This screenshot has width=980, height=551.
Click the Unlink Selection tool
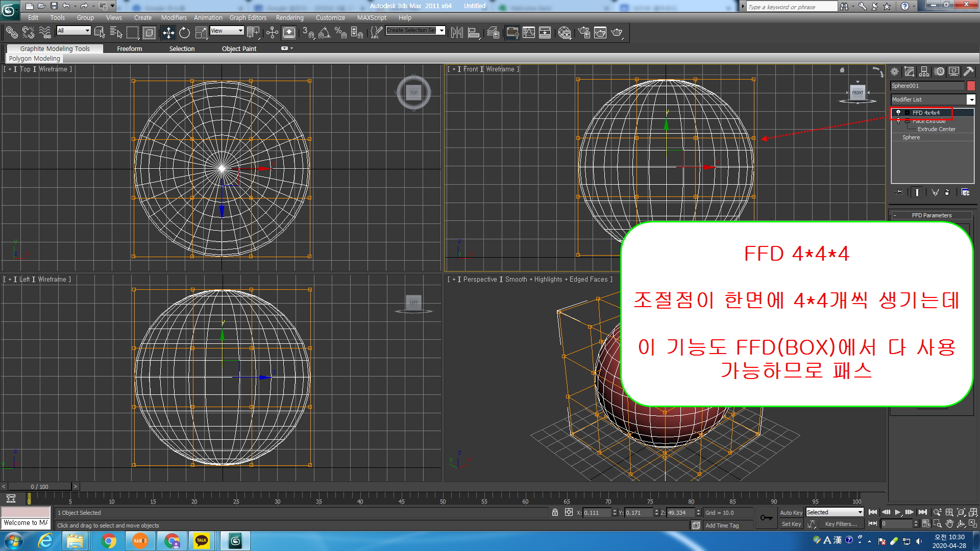coord(28,33)
